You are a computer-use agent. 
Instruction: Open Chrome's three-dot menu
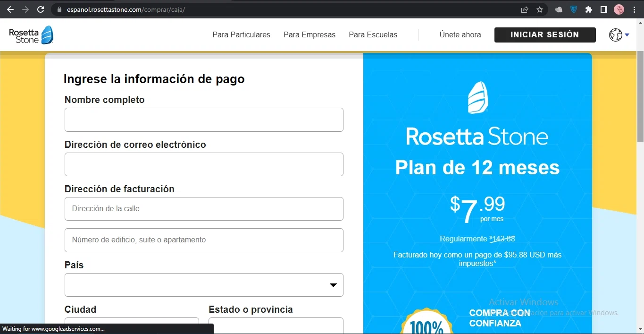[x=634, y=9]
